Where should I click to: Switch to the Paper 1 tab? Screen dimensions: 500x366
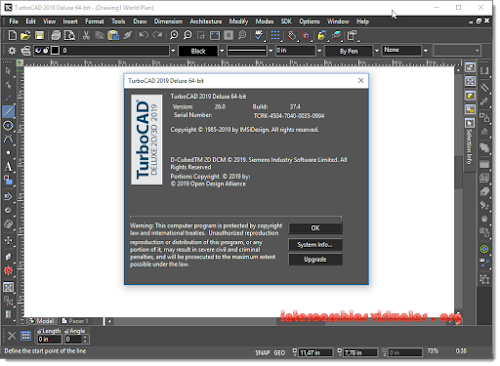[x=76, y=321]
